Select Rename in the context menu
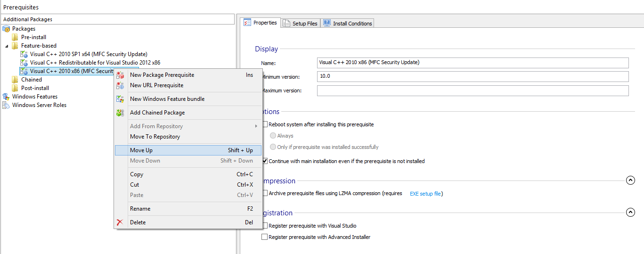The width and height of the screenshot is (644, 254). point(140,209)
